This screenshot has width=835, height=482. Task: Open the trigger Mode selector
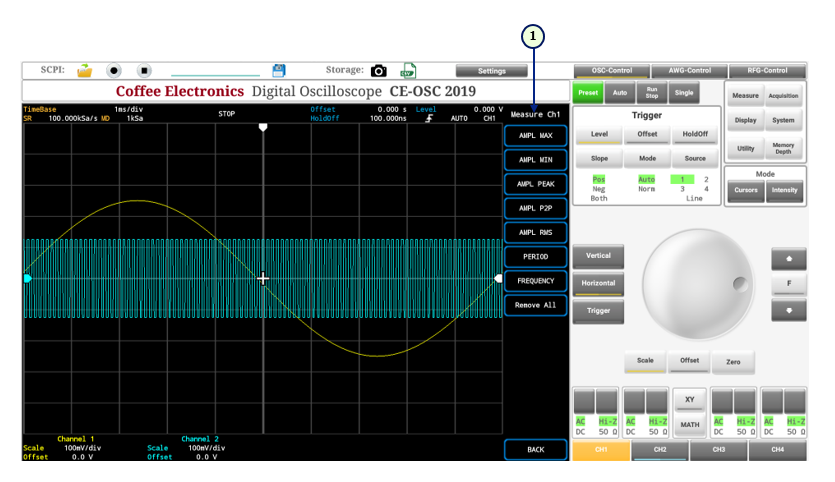click(647, 158)
